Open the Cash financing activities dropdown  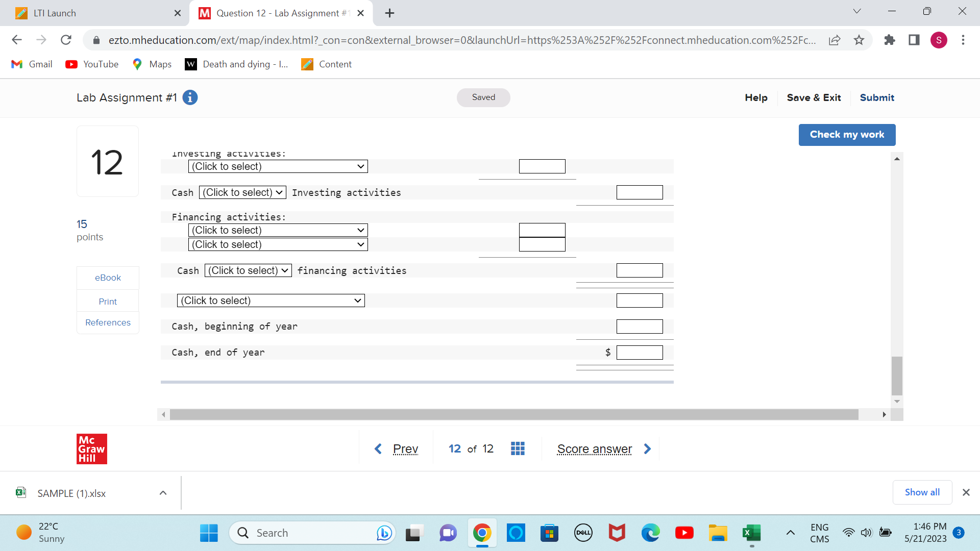click(248, 270)
